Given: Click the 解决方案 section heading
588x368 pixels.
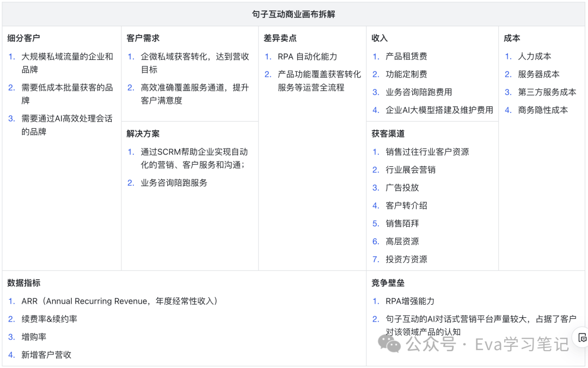Looking at the screenshot, I should (x=143, y=134).
